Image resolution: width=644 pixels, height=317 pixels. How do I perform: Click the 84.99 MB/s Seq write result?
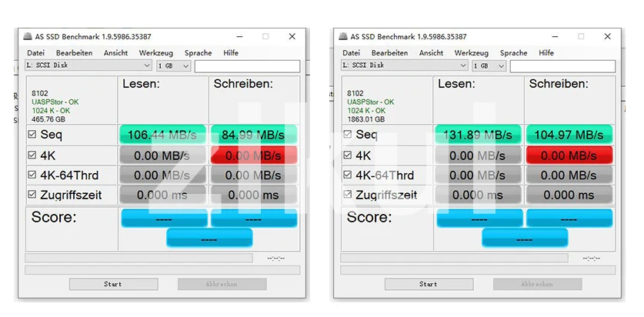pyautogui.click(x=253, y=135)
